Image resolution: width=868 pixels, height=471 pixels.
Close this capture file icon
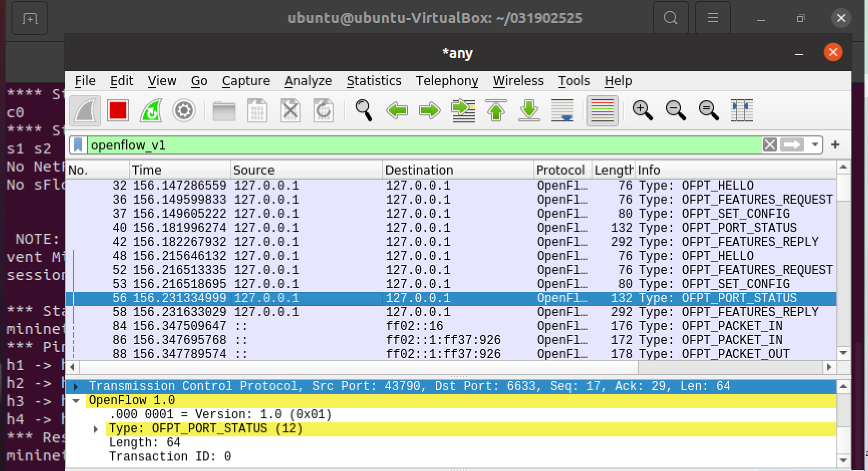[x=291, y=111]
